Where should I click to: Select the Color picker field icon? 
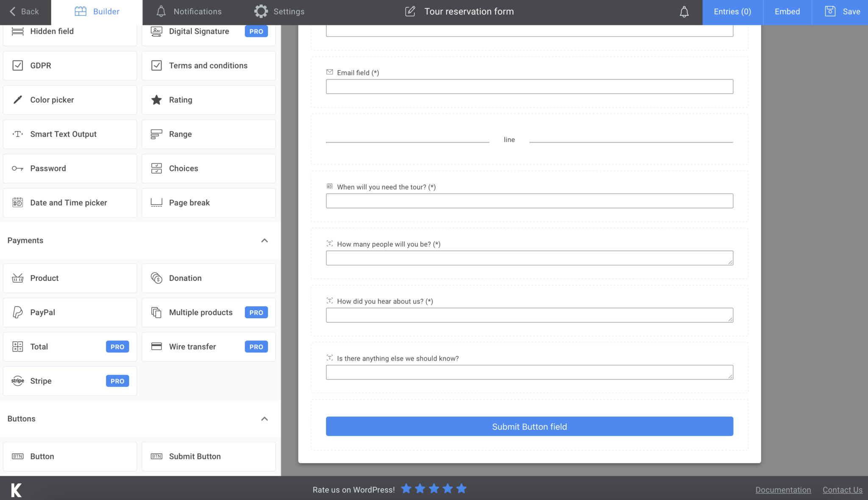(x=17, y=100)
